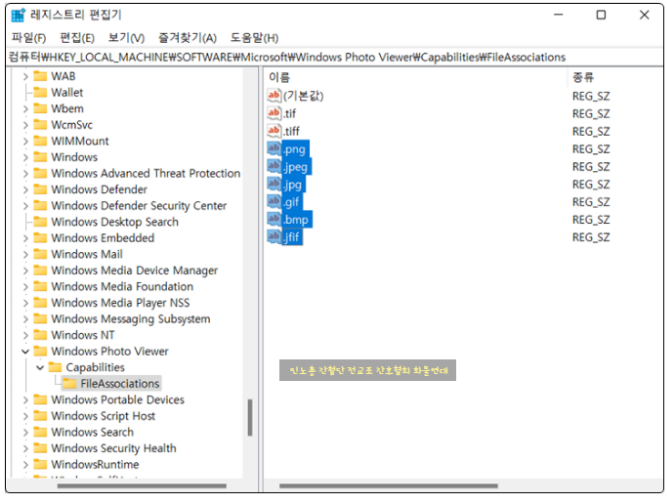Click the (기본값) string value icon
Screen dimensions: 667x499
(x=274, y=95)
